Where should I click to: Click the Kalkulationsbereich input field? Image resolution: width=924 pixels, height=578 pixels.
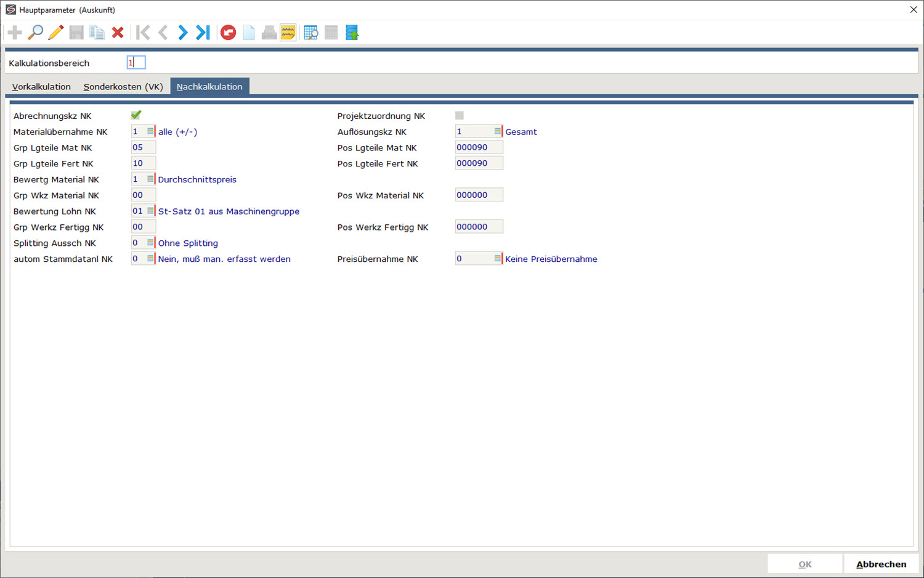pos(136,63)
